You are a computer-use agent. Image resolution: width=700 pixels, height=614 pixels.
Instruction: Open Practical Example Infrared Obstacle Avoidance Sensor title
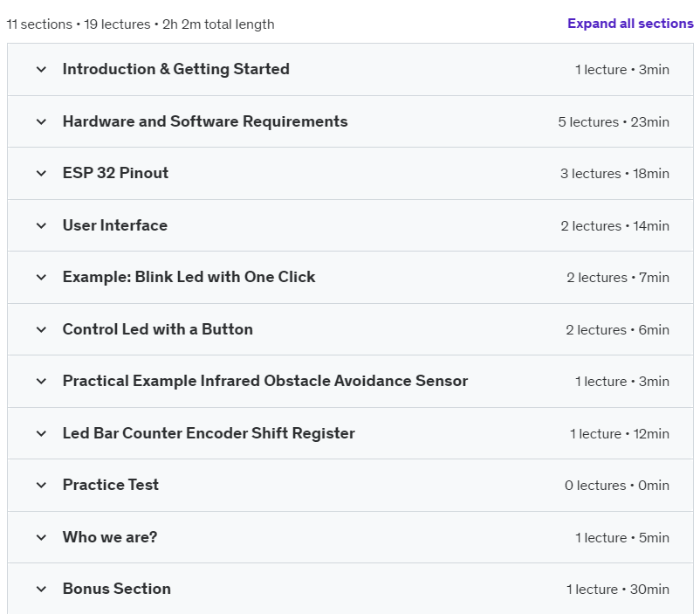click(265, 381)
